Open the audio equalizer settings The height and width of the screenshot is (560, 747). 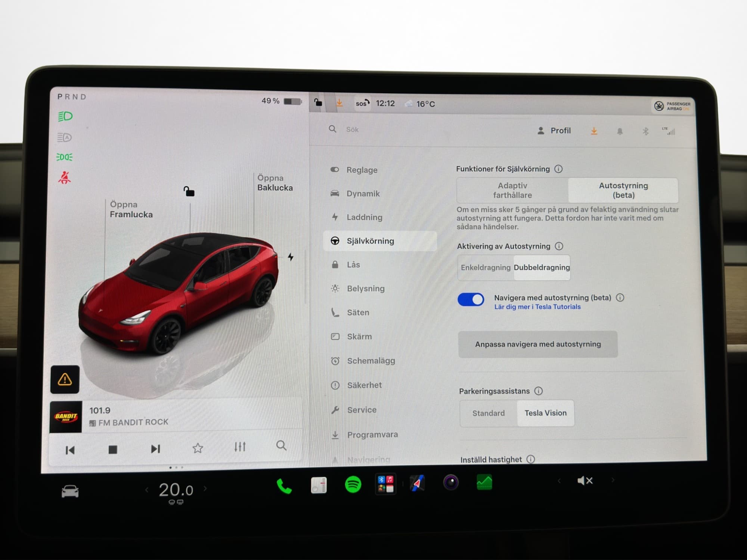click(x=240, y=447)
